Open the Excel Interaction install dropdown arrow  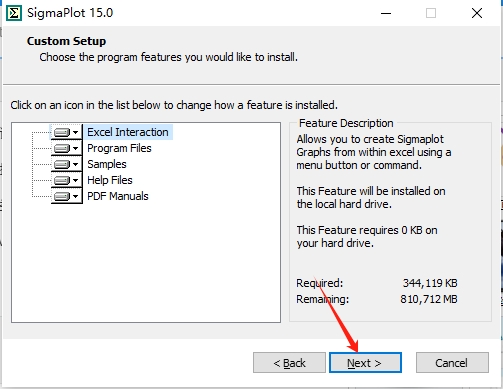[x=76, y=132]
